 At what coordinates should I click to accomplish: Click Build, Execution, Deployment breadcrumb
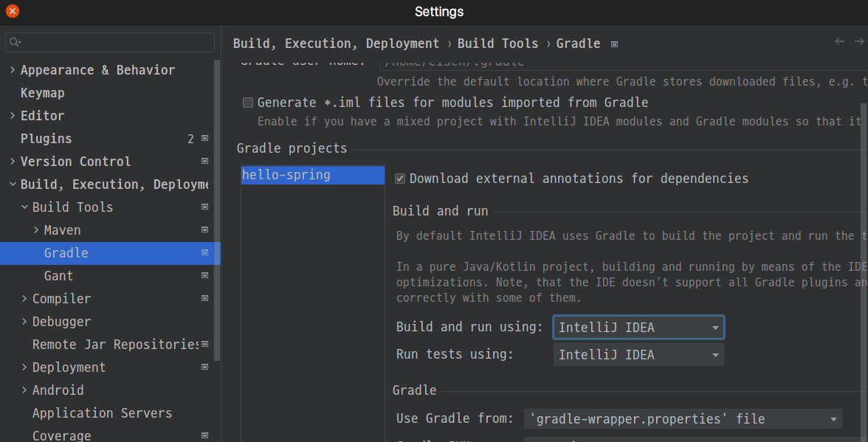336,44
